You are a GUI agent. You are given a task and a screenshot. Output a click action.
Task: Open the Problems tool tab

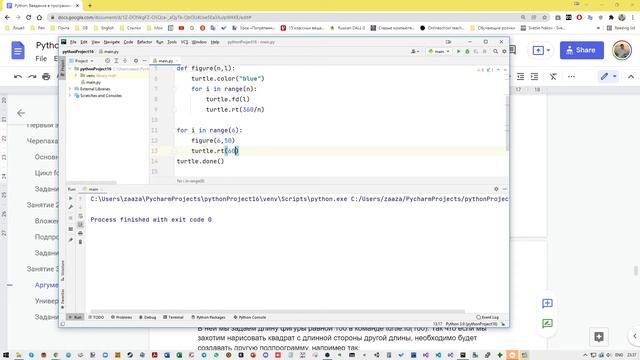click(122, 317)
